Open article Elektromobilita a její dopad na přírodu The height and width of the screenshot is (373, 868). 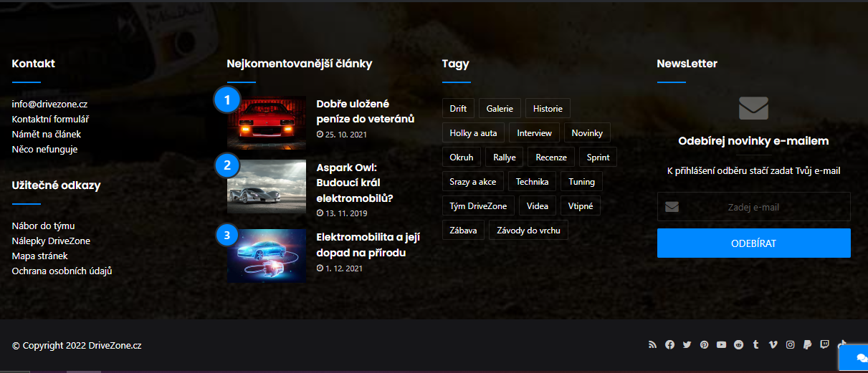pos(368,245)
